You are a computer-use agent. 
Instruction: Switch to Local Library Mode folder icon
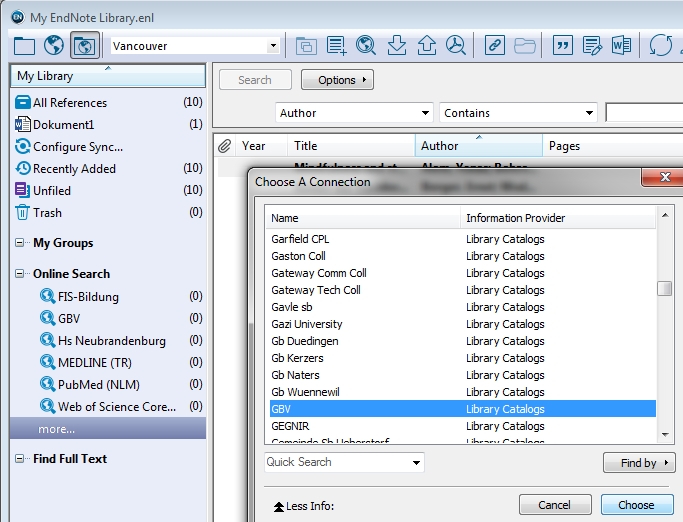click(x=24, y=45)
